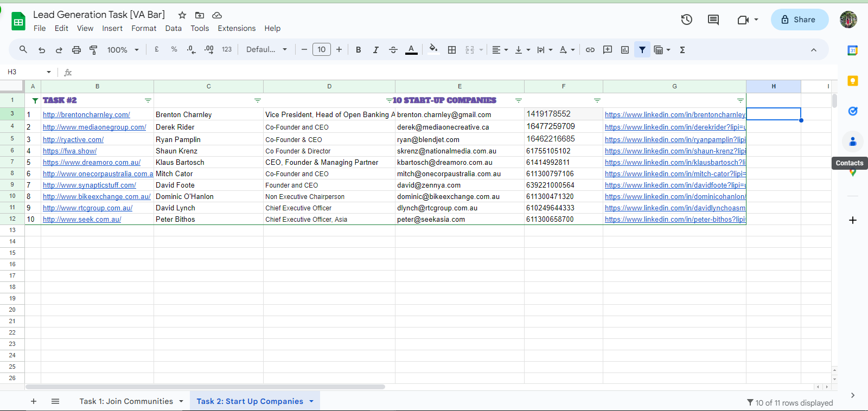Get add-ons with plus icon
Screen dimensions: 868x411
click(853, 220)
